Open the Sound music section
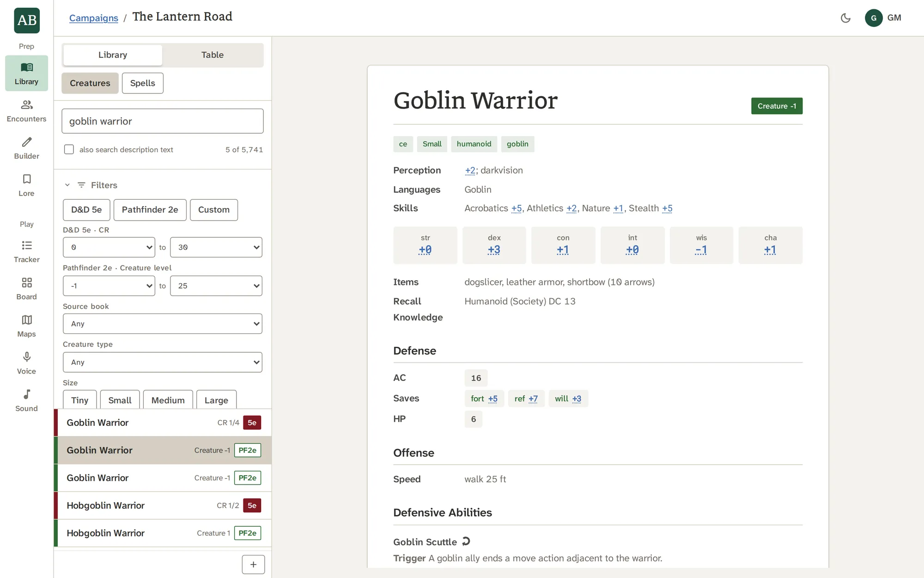This screenshot has height=578, width=924. coord(26,400)
